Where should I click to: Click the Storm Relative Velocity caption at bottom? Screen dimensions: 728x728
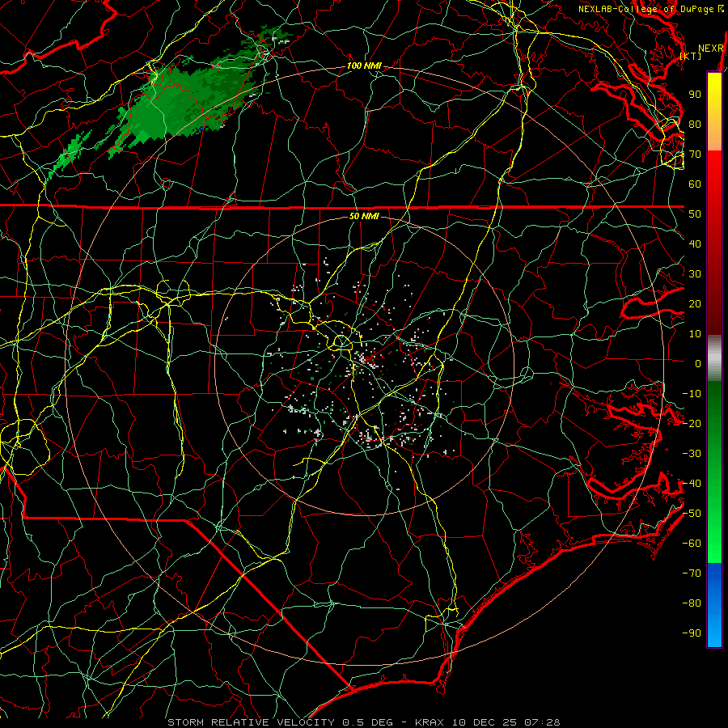pyautogui.click(x=364, y=722)
